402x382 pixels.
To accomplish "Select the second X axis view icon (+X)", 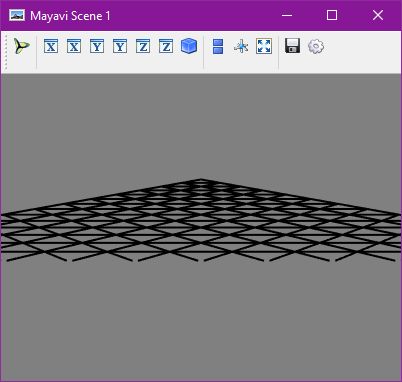I will tap(74, 46).
